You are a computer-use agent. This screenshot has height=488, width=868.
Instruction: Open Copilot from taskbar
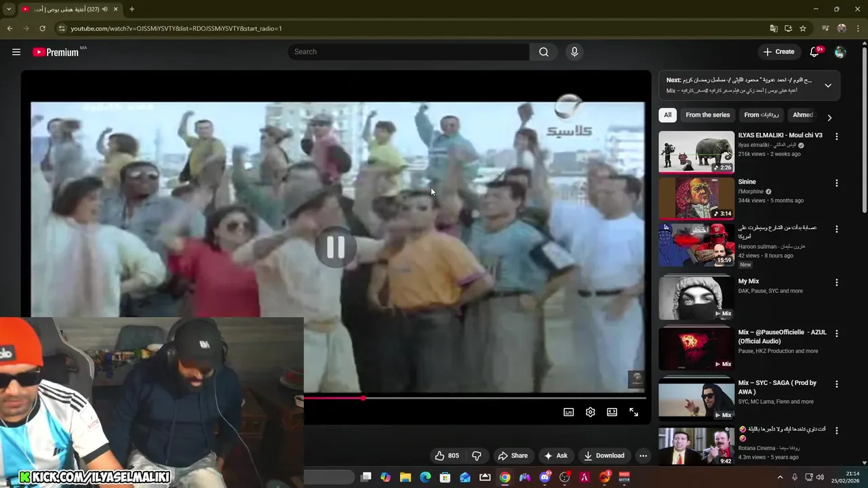[385, 477]
